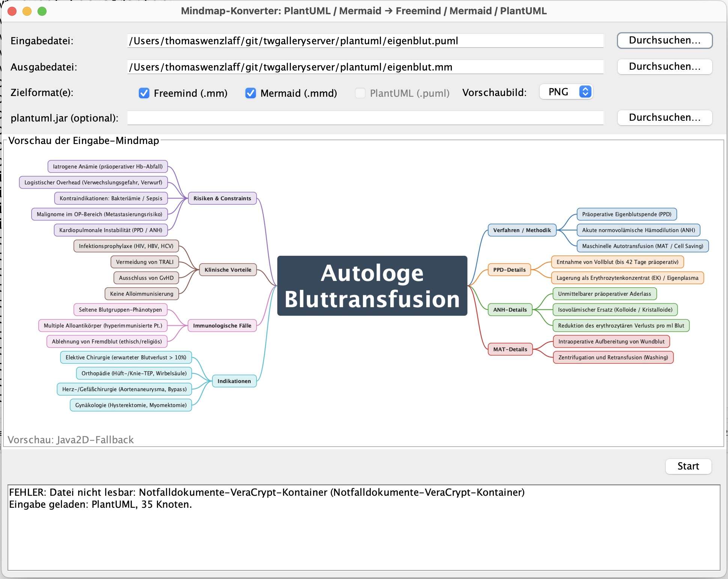Click the Ausgabedatei path field

coord(365,67)
